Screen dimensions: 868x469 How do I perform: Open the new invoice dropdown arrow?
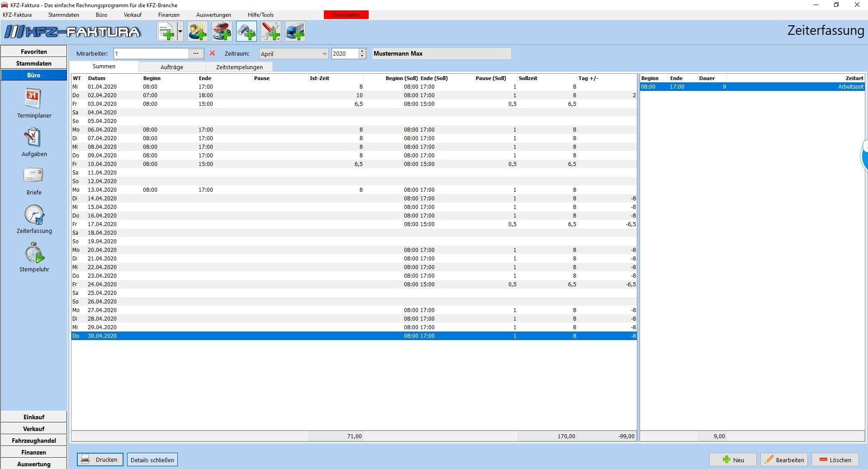pos(180,32)
